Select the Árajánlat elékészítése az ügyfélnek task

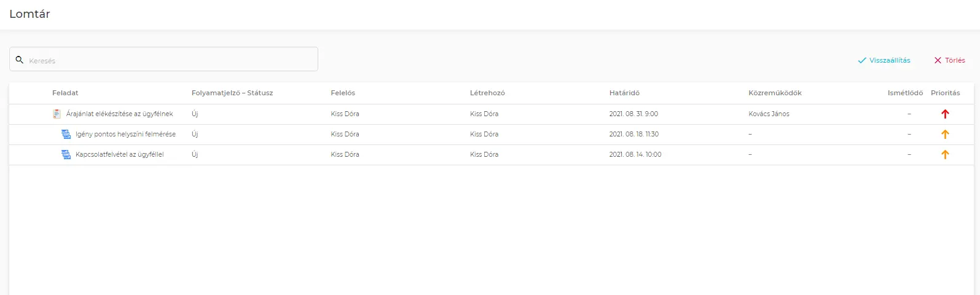119,114
